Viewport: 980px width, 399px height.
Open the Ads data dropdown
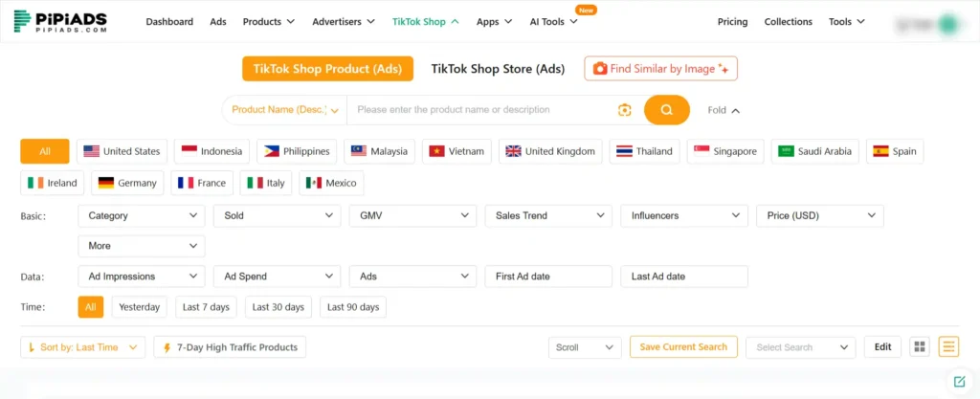click(413, 276)
